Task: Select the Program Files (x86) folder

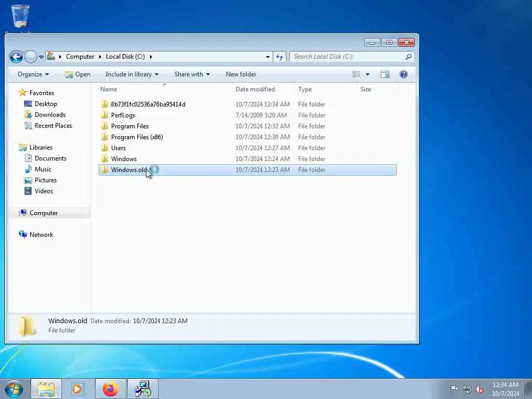Action: click(x=137, y=137)
